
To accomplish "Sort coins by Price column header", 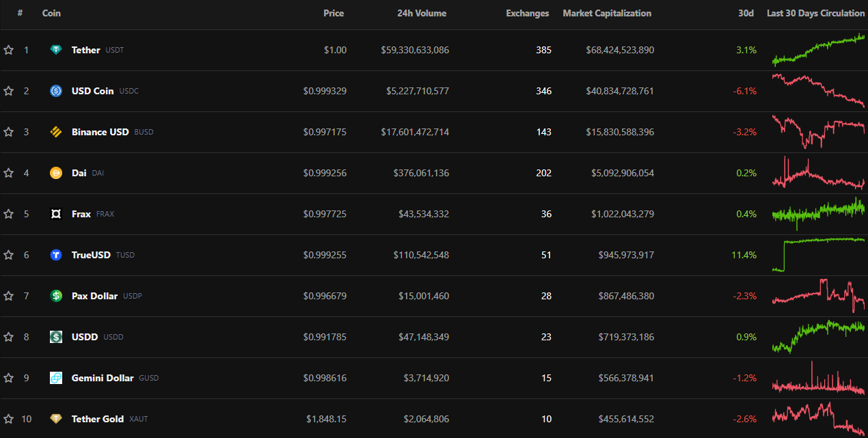I will point(334,13).
